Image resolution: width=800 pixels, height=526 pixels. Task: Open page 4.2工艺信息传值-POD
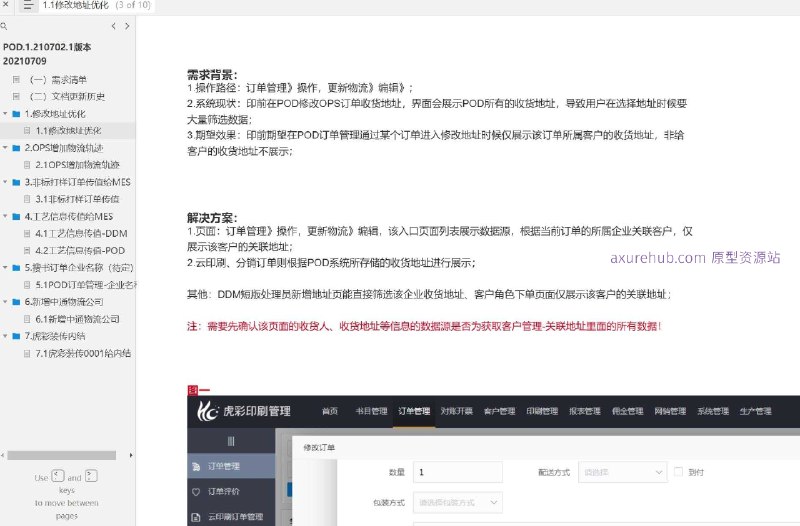coord(80,251)
